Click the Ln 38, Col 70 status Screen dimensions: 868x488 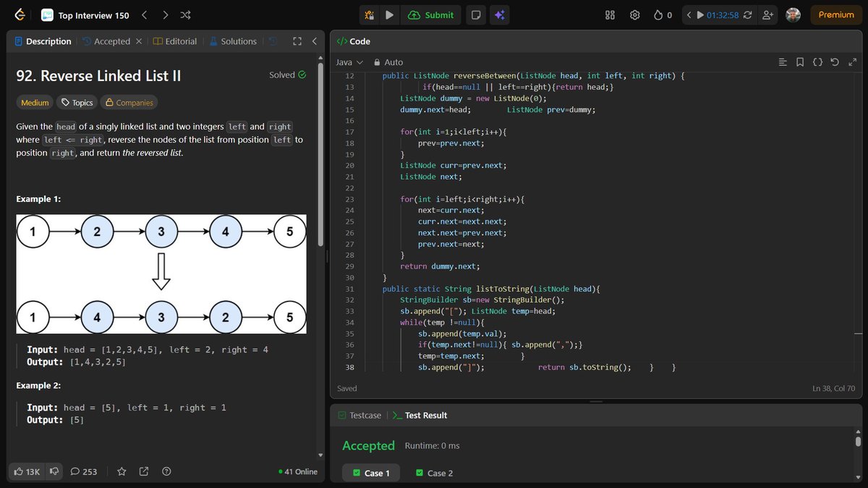point(834,389)
